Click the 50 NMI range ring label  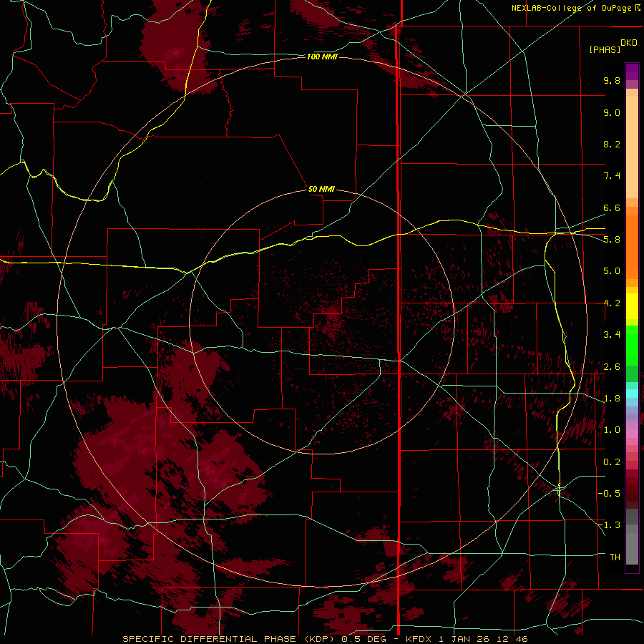321,189
